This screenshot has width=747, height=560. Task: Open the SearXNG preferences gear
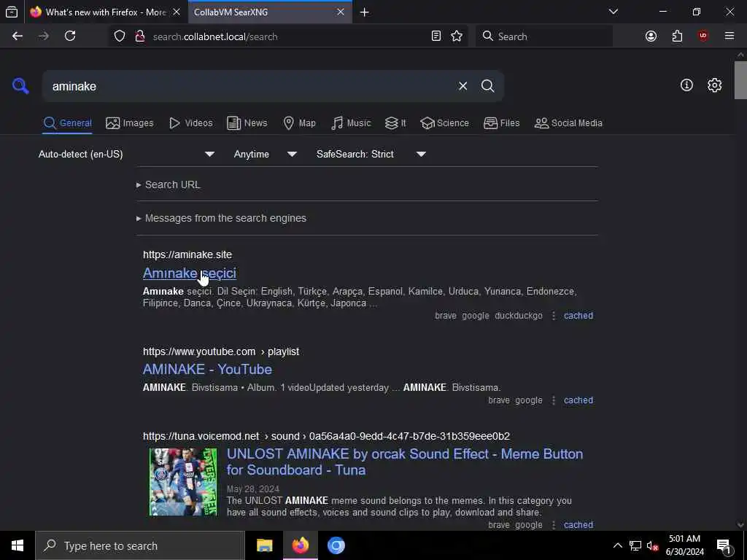click(714, 85)
